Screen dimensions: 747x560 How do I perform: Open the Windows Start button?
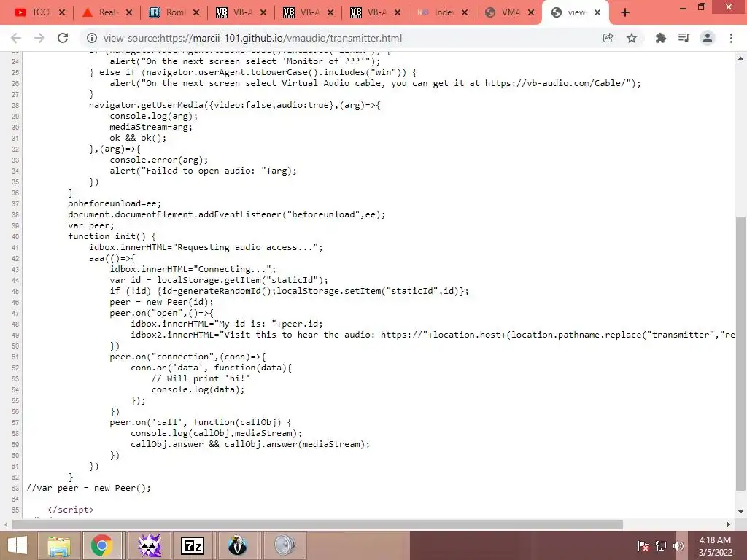coord(18,545)
